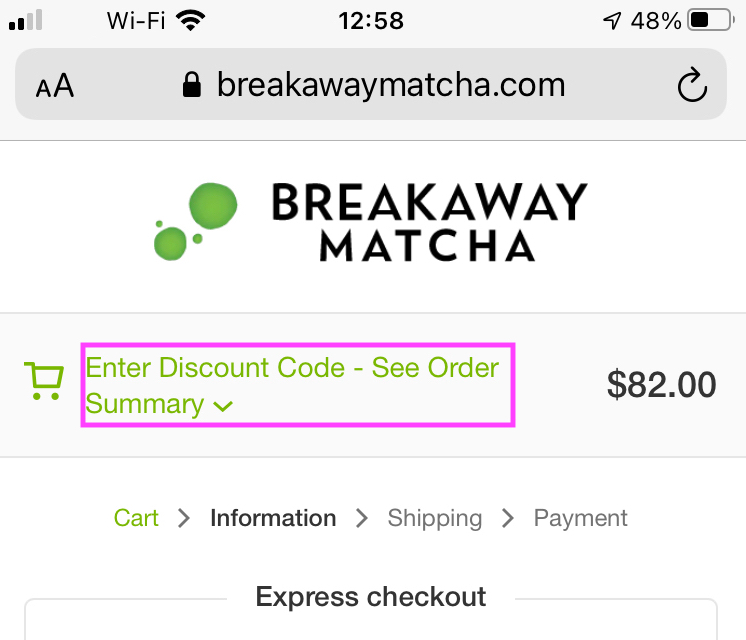The width and height of the screenshot is (746, 640).
Task: Select the Information breadcrumb step
Action: pos(273,518)
